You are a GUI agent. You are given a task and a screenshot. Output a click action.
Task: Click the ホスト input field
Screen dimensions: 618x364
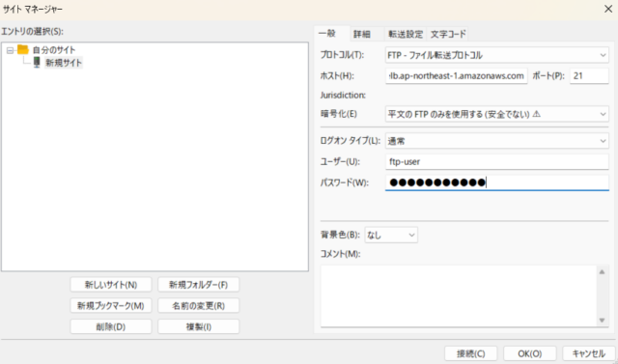pos(456,76)
